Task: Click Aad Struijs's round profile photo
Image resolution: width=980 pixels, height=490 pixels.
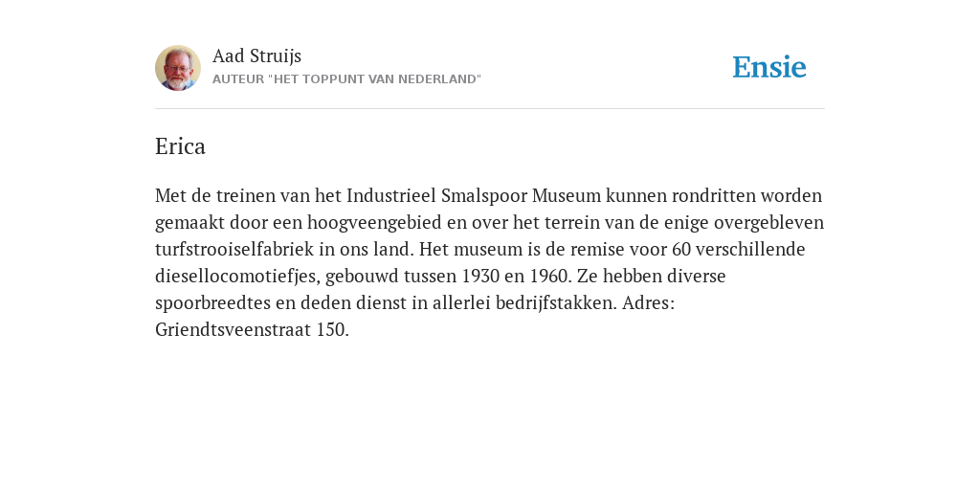Action: 177,68
